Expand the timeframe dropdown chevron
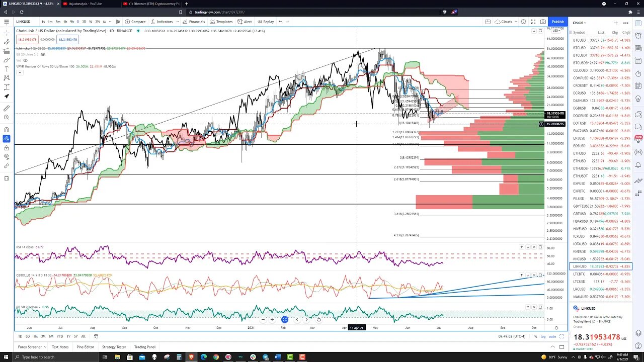The image size is (644, 362). tap(111, 22)
